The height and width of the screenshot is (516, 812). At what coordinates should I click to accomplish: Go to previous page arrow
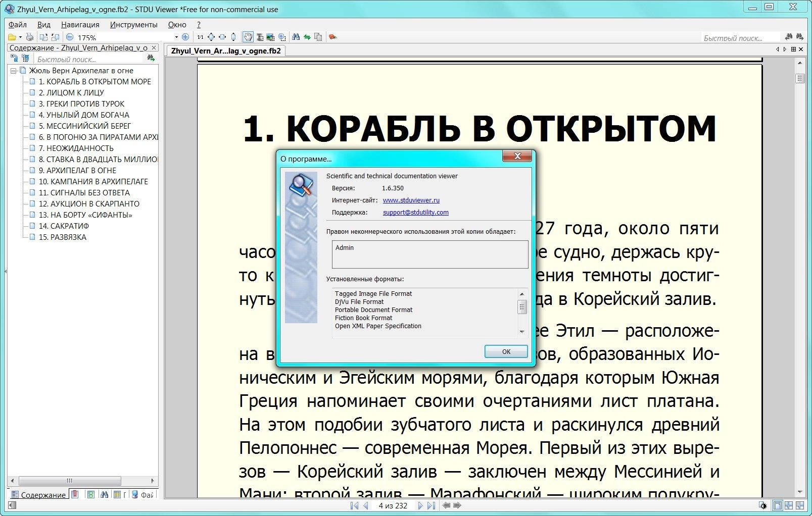click(x=366, y=505)
